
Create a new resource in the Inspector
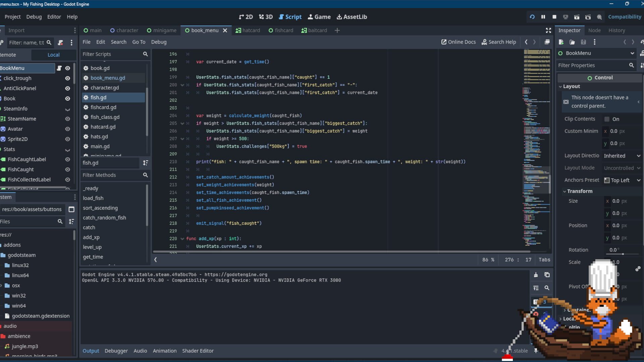561,42
